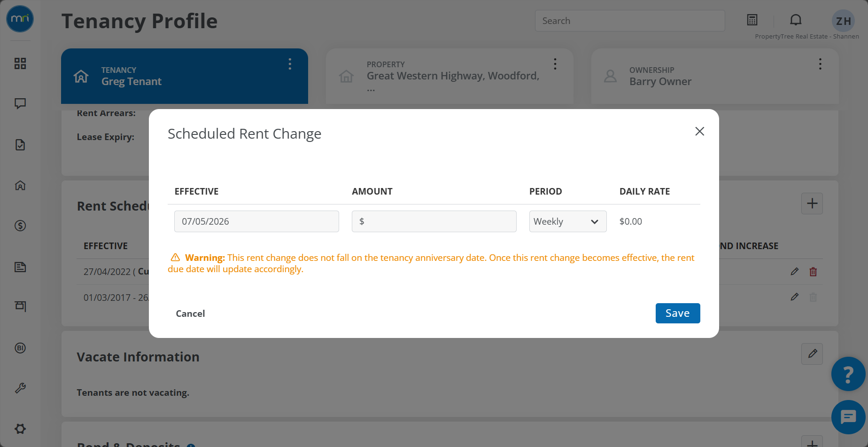Open the task checklist sidebar icon
Viewport: 868px width, 447px height.
(20, 145)
